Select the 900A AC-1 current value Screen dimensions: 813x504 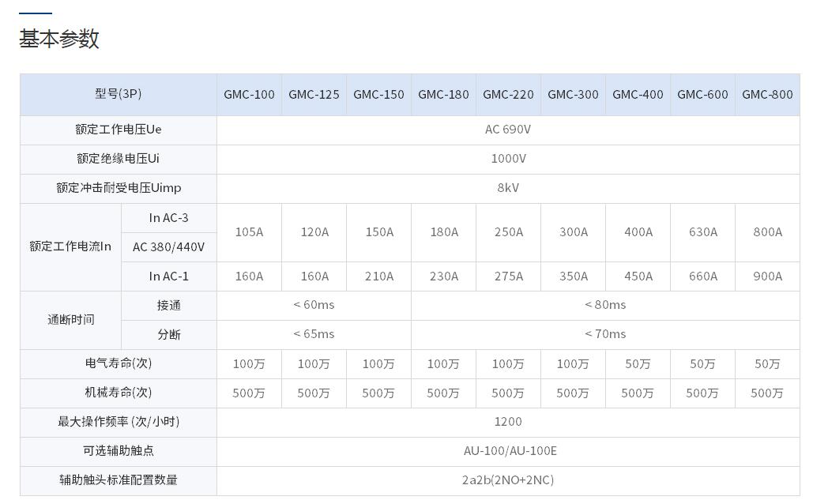(767, 276)
